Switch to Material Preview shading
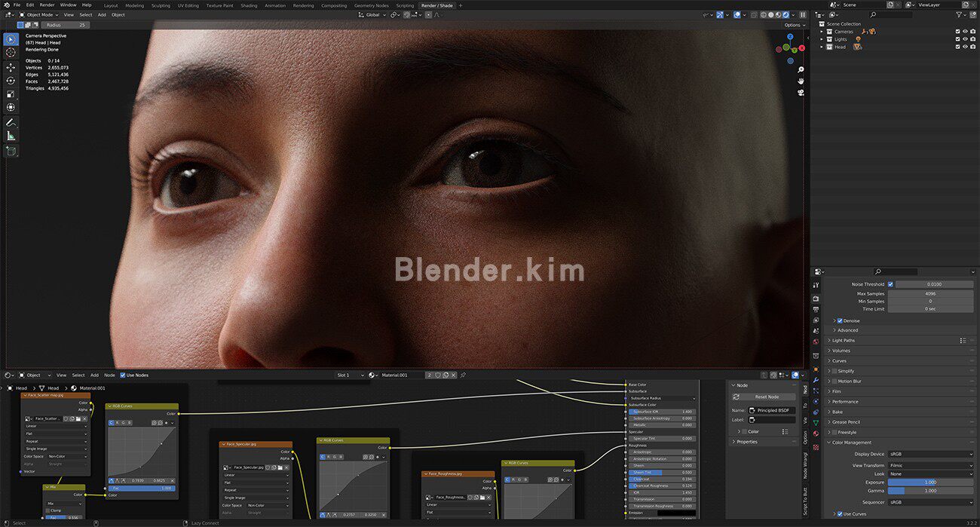Image resolution: width=980 pixels, height=527 pixels. [x=779, y=14]
